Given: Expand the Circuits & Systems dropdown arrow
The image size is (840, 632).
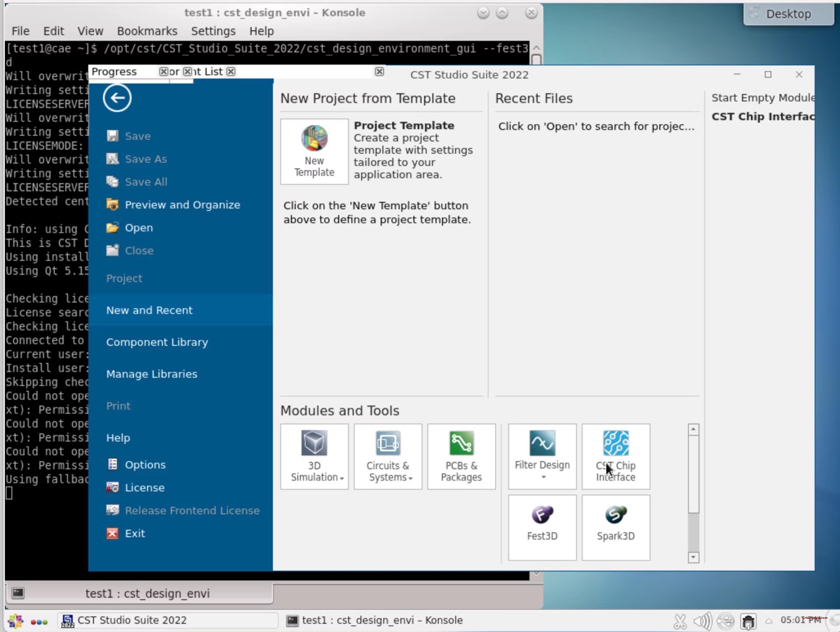Looking at the screenshot, I should [409, 478].
